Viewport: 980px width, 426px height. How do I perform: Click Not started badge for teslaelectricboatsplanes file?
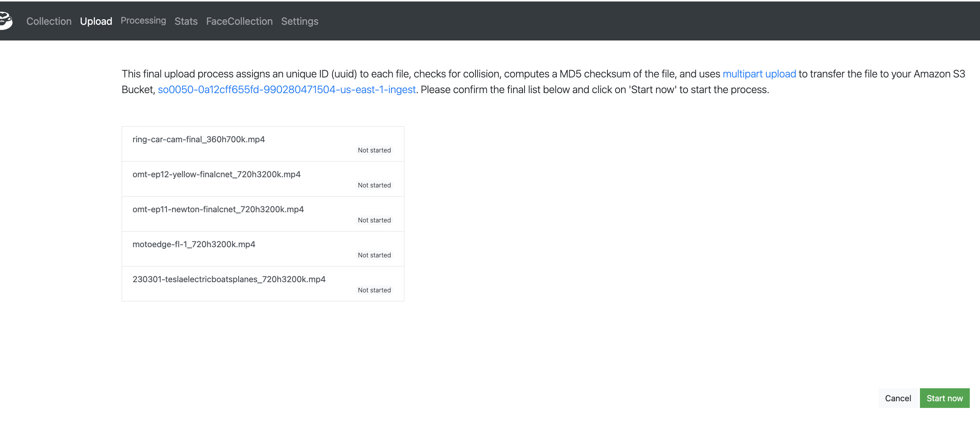374,290
